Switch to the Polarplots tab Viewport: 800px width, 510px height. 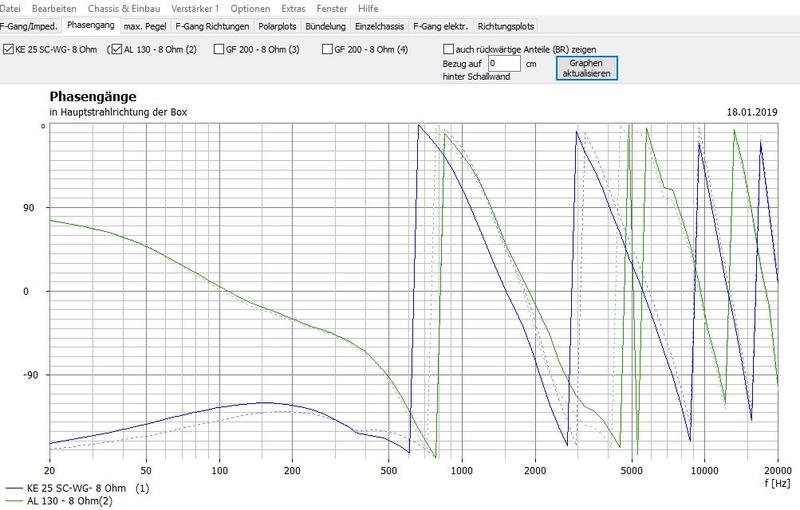[277, 26]
